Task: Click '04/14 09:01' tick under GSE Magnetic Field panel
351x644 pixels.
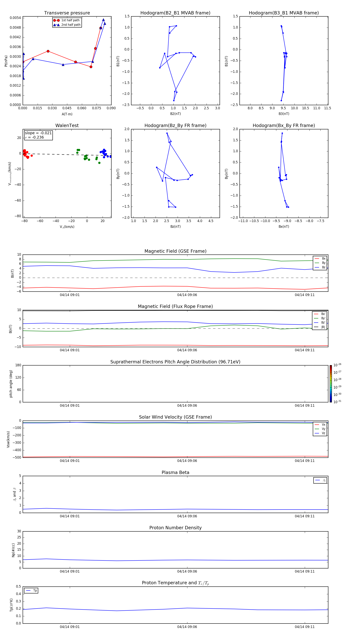Action: point(70,295)
